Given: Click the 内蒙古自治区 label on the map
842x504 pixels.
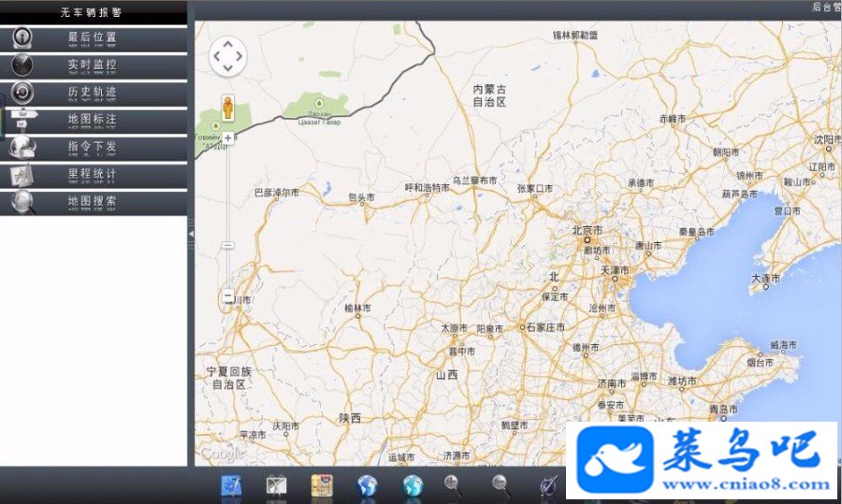Looking at the screenshot, I should coord(489,95).
